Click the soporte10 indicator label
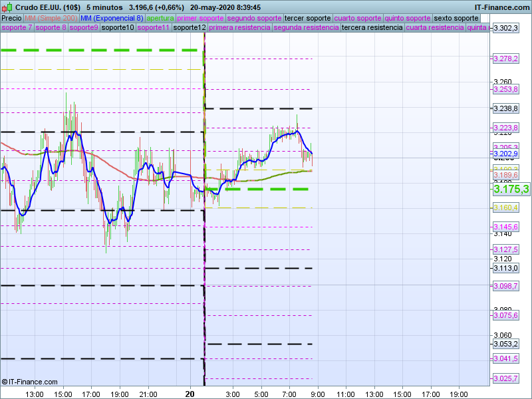Screen dimensions: 532x399 click(118, 28)
